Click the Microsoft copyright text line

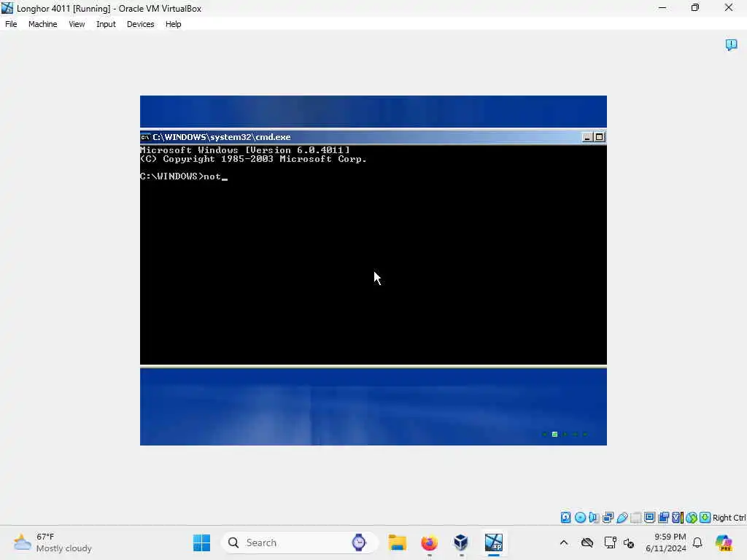253,159
